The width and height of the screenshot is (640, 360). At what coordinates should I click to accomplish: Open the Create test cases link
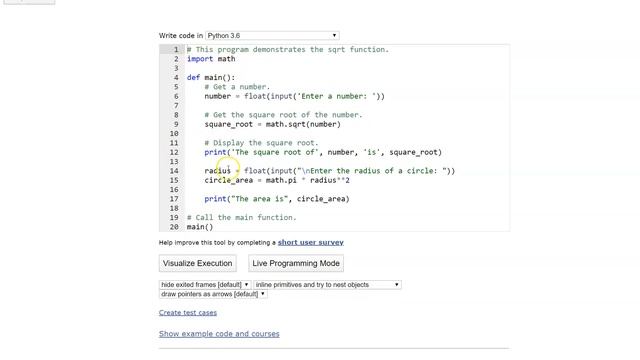(188, 313)
